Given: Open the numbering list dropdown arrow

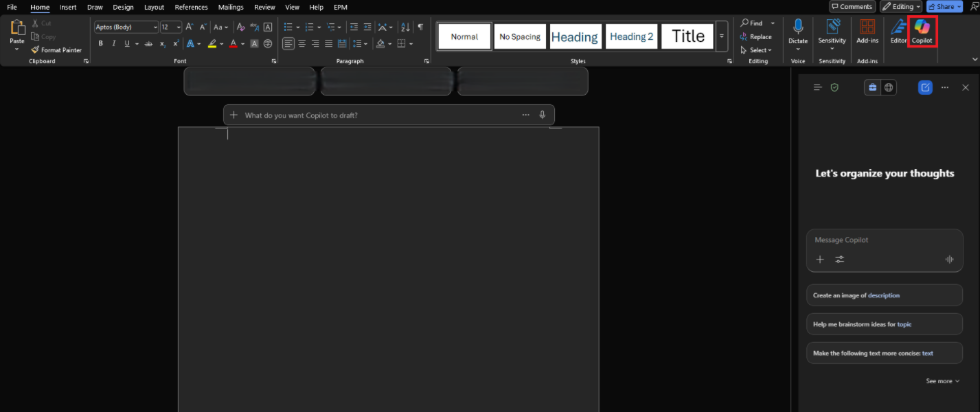Looking at the screenshot, I should (x=319, y=27).
